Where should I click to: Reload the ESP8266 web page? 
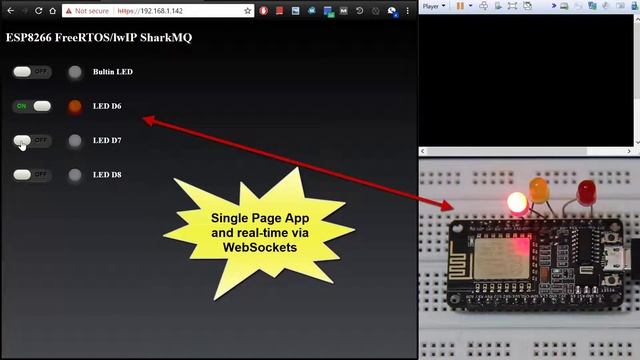click(x=38, y=11)
